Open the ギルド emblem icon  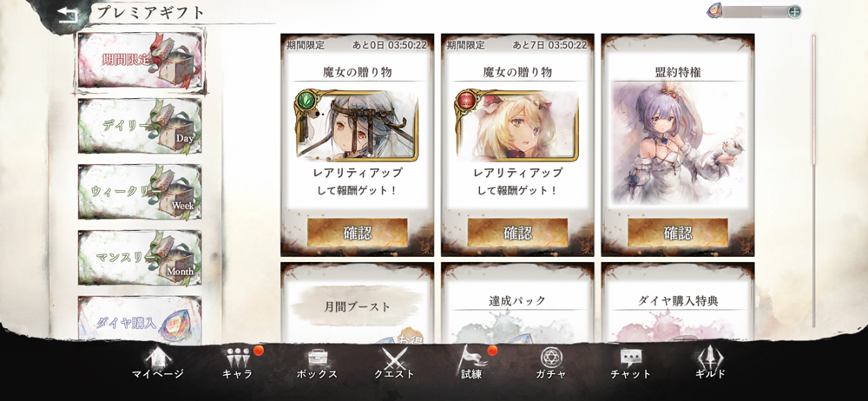pos(710,364)
